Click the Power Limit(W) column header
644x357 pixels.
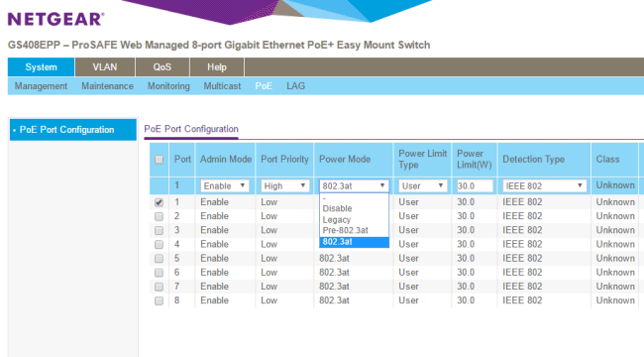[475, 160]
